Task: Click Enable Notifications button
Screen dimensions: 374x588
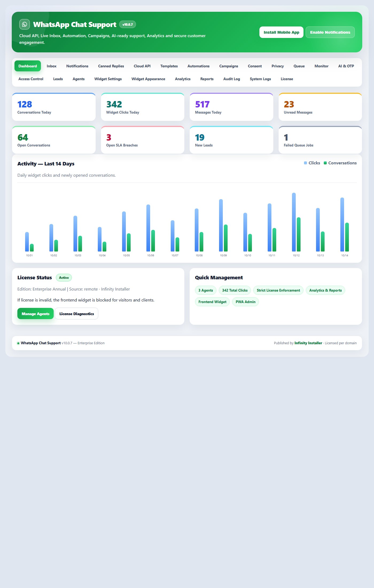Action: click(x=330, y=32)
